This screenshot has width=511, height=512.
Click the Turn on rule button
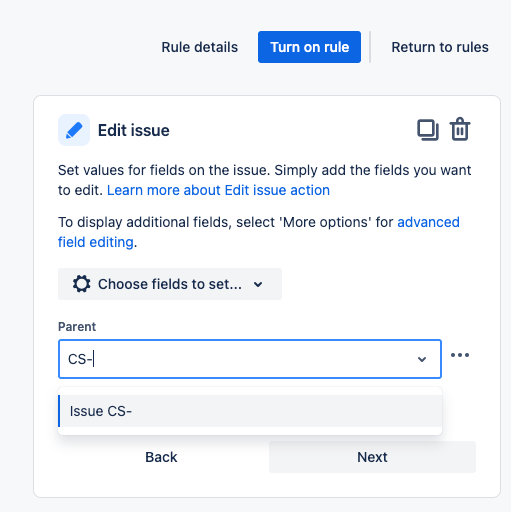tap(309, 47)
